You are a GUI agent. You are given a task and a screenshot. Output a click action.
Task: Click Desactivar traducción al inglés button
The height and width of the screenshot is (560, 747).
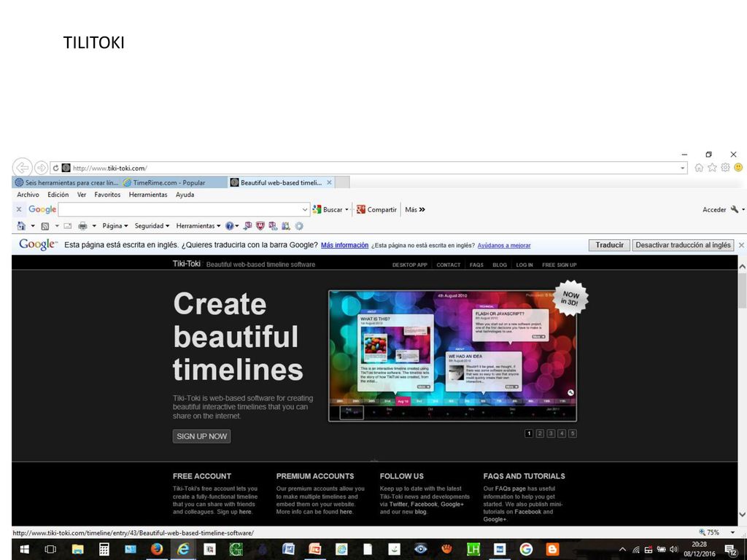(683, 245)
